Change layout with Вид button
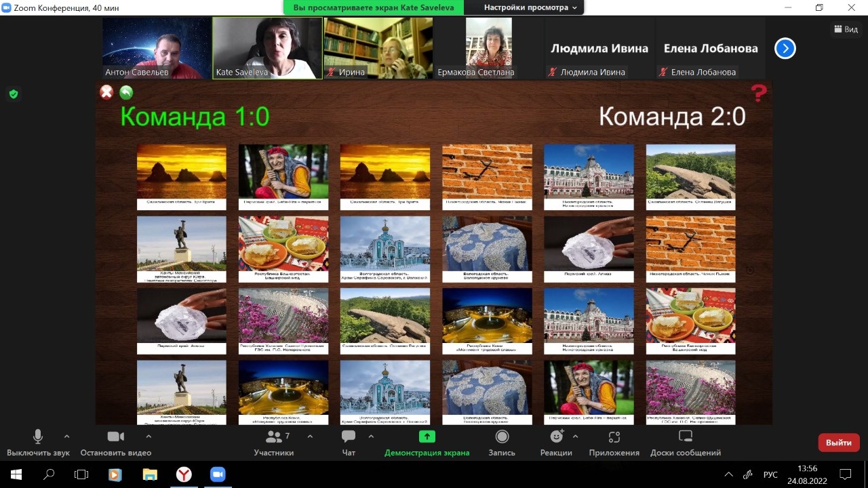 (x=846, y=29)
